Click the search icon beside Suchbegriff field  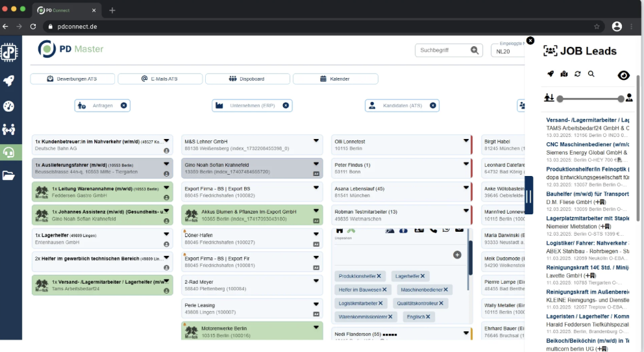tap(475, 50)
